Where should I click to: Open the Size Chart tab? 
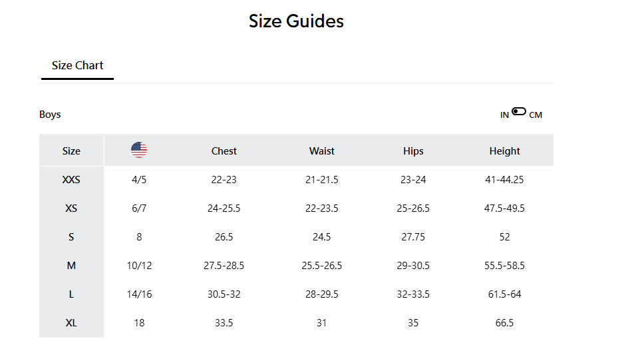point(78,65)
